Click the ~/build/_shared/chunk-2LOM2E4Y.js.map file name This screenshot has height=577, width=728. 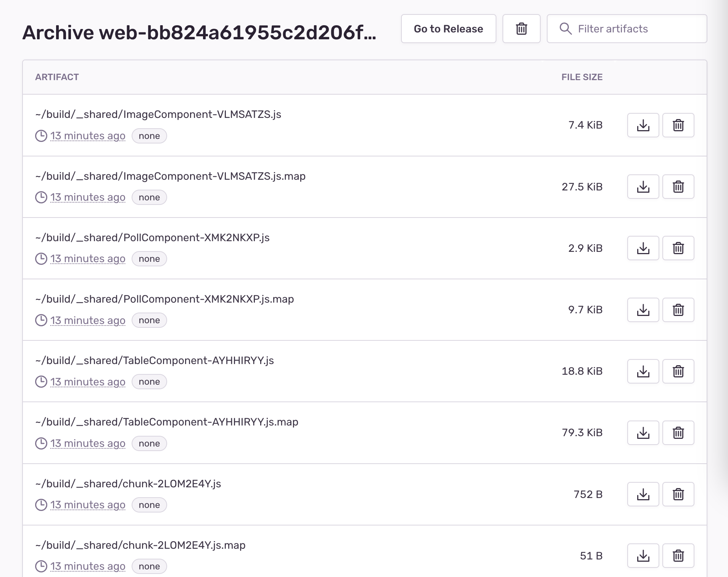pos(140,545)
